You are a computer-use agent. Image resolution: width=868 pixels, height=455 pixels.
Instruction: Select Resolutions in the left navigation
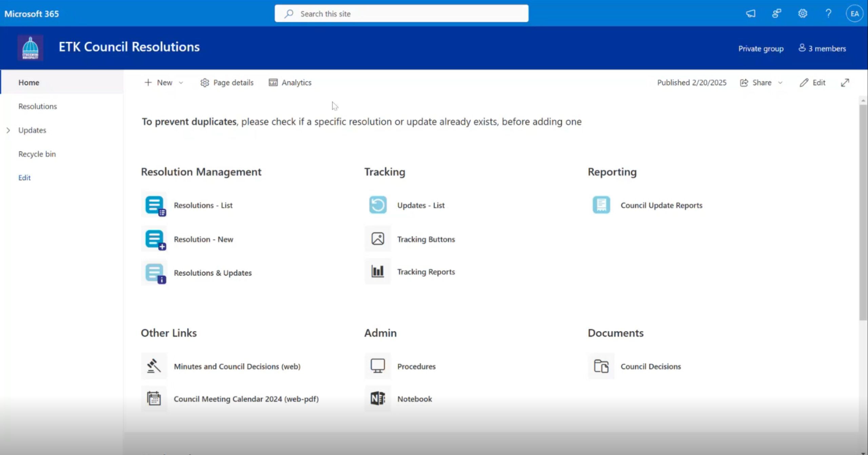[x=38, y=106]
